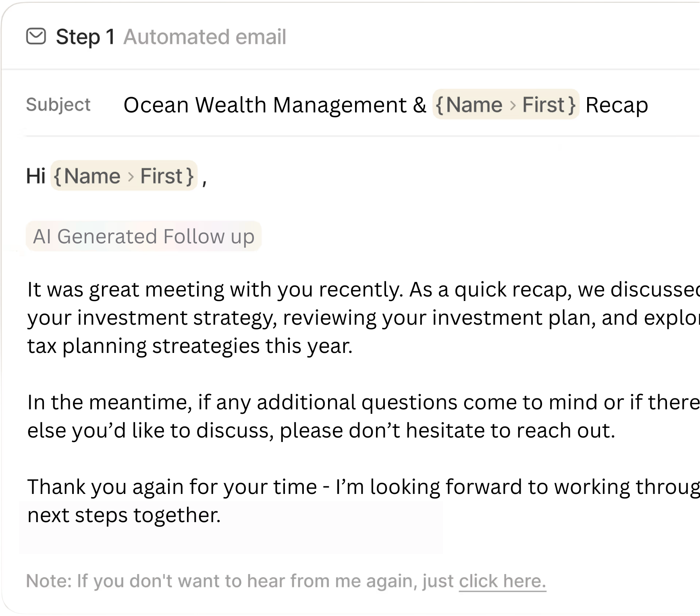Click the blank area below next steps together
Viewport: 700px width, 616px height.
tap(231, 540)
